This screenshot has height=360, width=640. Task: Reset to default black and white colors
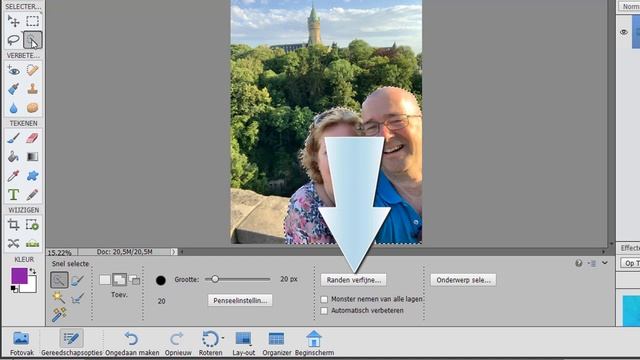(x=14, y=289)
